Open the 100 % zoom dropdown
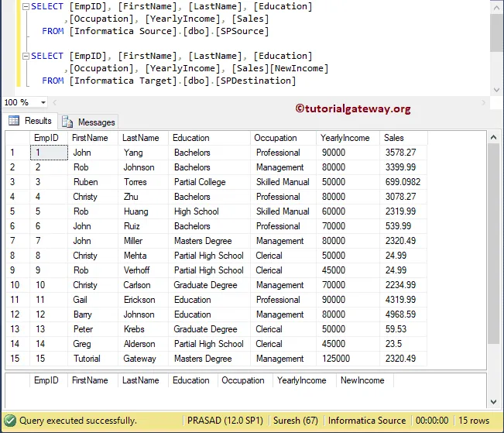 [x=43, y=102]
